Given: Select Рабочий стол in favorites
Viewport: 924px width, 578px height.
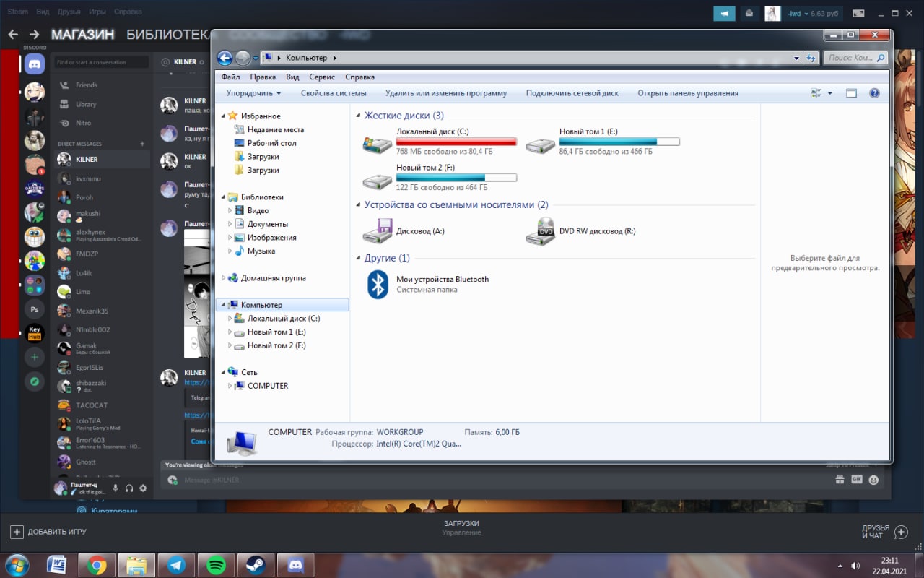Looking at the screenshot, I should click(x=272, y=143).
